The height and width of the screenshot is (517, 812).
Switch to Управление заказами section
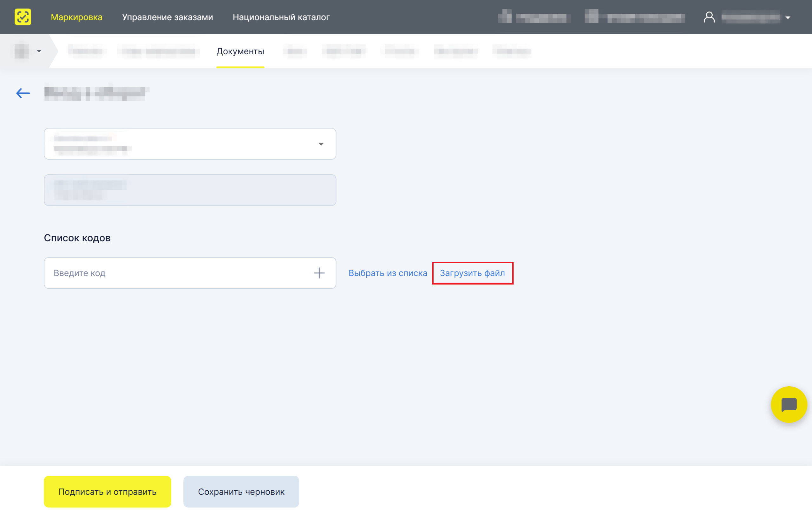coord(167,17)
